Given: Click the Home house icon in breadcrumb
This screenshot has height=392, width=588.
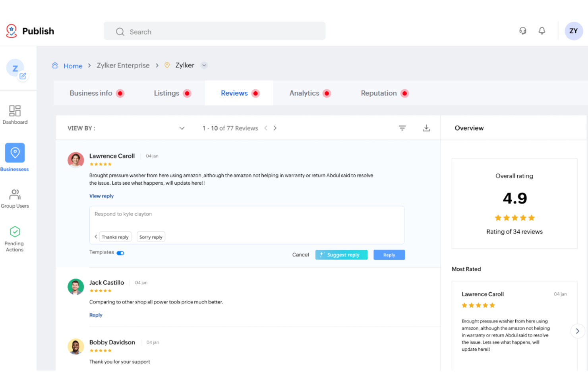Looking at the screenshot, I should tap(55, 65).
